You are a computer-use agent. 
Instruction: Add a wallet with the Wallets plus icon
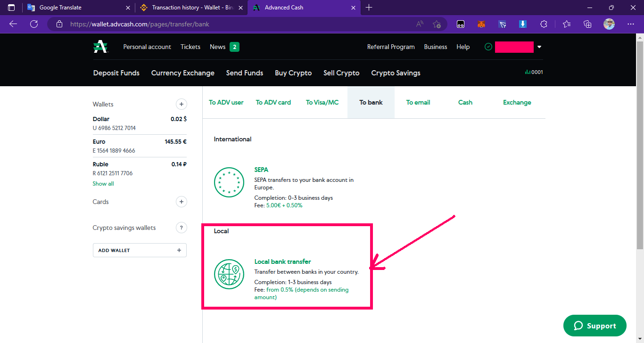[x=181, y=104]
